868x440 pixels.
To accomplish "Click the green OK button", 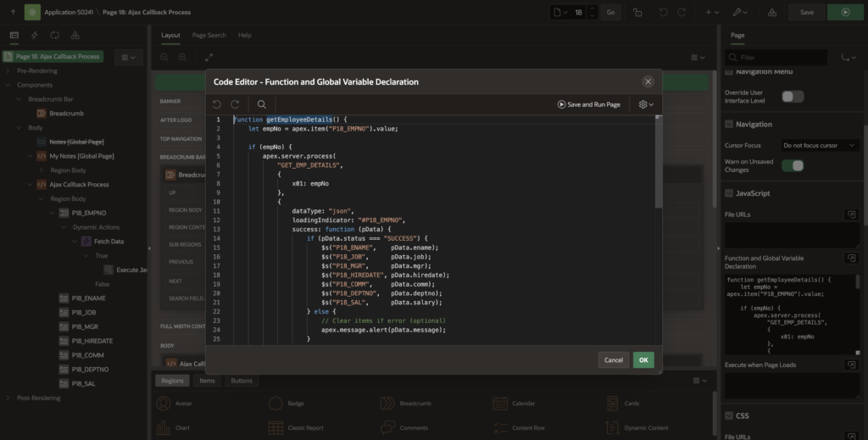I will (643, 359).
